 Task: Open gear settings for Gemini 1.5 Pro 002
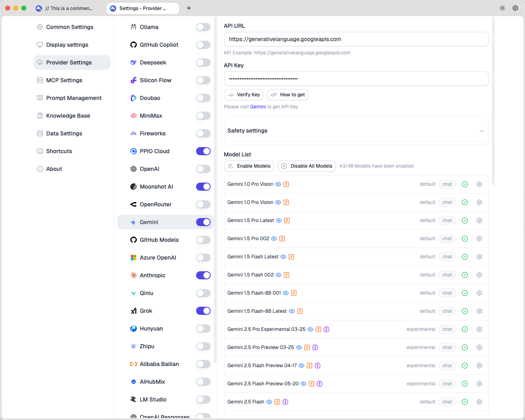coord(479,239)
